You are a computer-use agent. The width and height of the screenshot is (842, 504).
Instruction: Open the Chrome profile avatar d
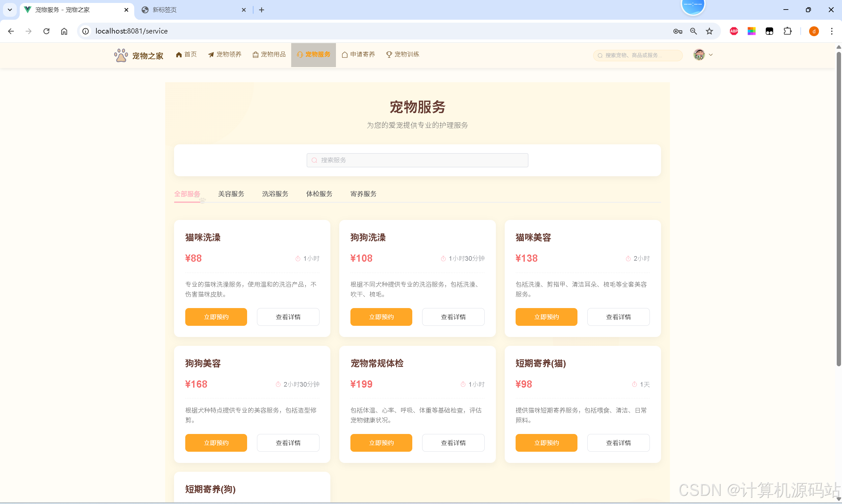point(814,31)
